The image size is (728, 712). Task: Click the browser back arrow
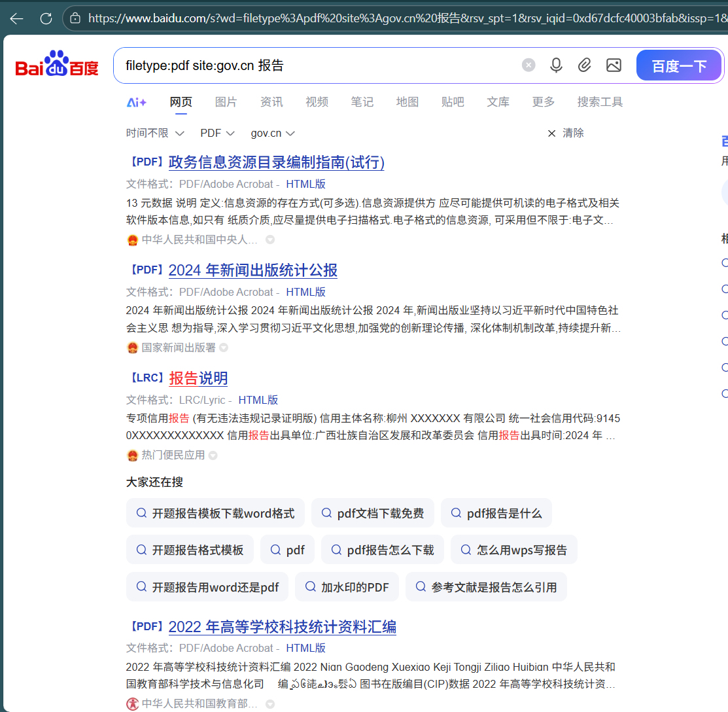[16, 18]
